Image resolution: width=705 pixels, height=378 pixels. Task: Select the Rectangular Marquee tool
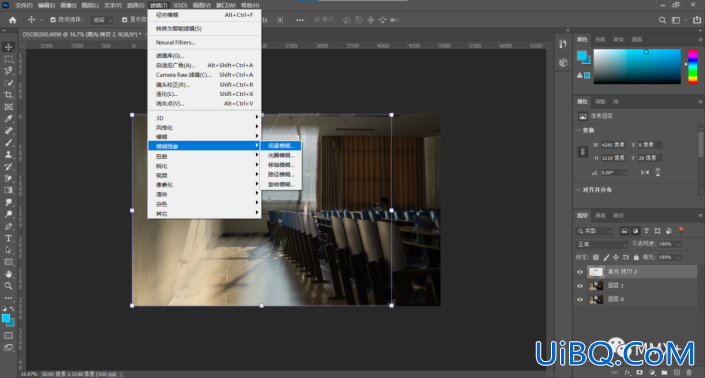[x=9, y=59]
